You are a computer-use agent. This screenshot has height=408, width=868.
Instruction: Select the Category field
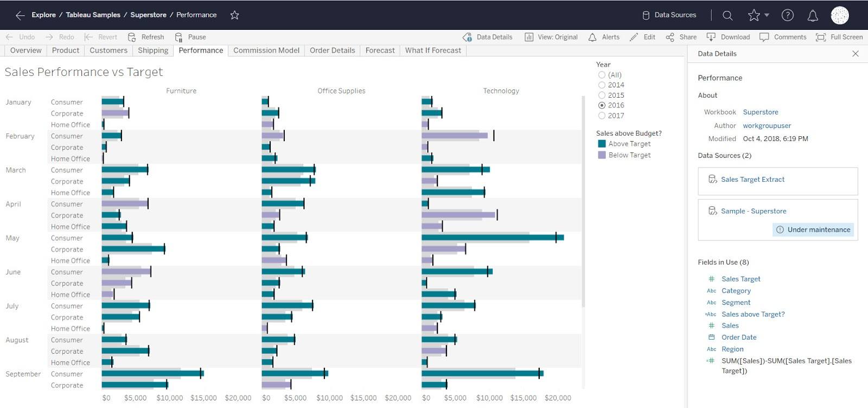(x=736, y=291)
